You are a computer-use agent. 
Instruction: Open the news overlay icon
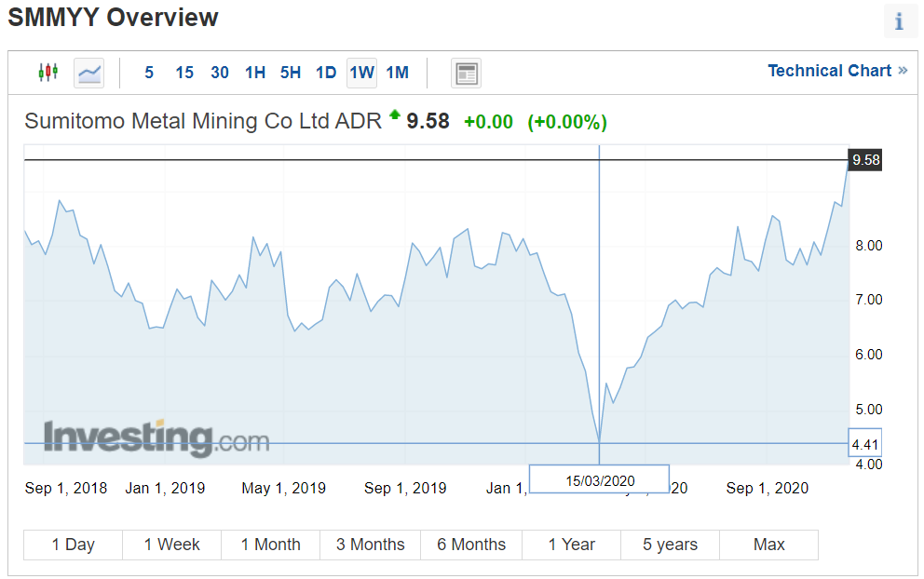tap(466, 73)
